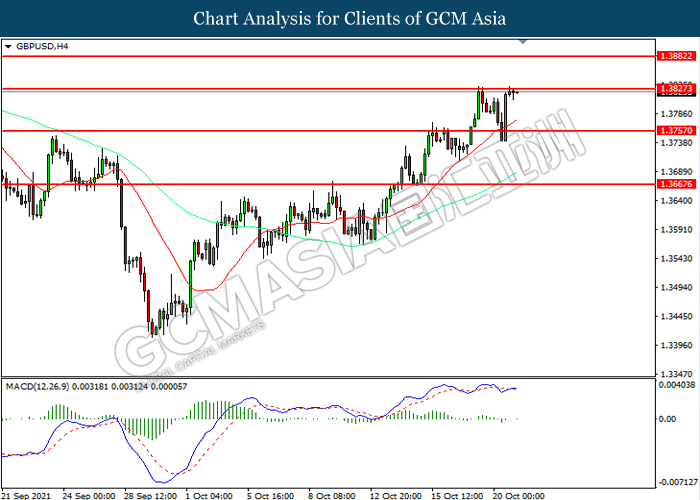Select the 1.37570 red price tag

pyautogui.click(x=676, y=131)
